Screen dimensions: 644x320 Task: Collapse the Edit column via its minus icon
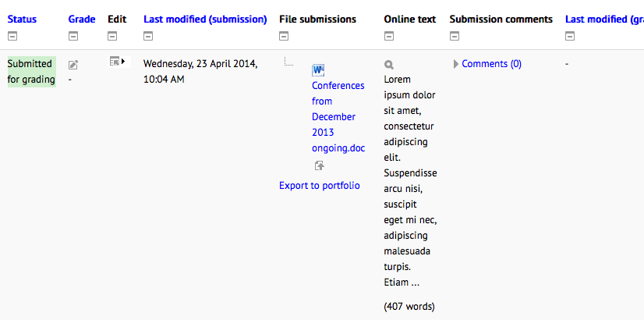pos(112,37)
